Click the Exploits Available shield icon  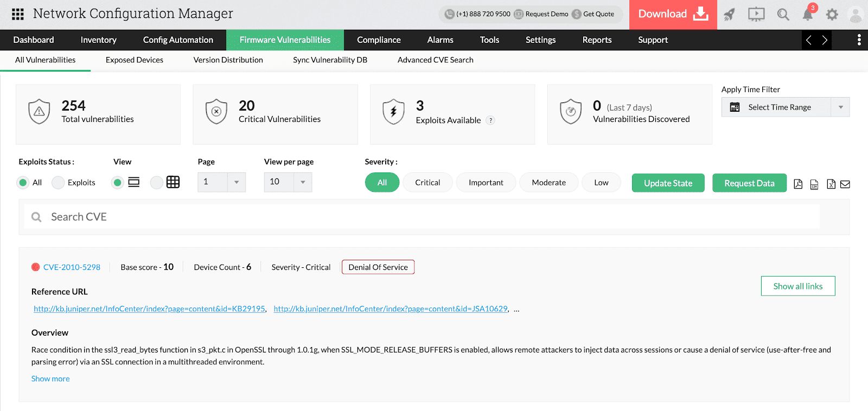[x=394, y=112]
